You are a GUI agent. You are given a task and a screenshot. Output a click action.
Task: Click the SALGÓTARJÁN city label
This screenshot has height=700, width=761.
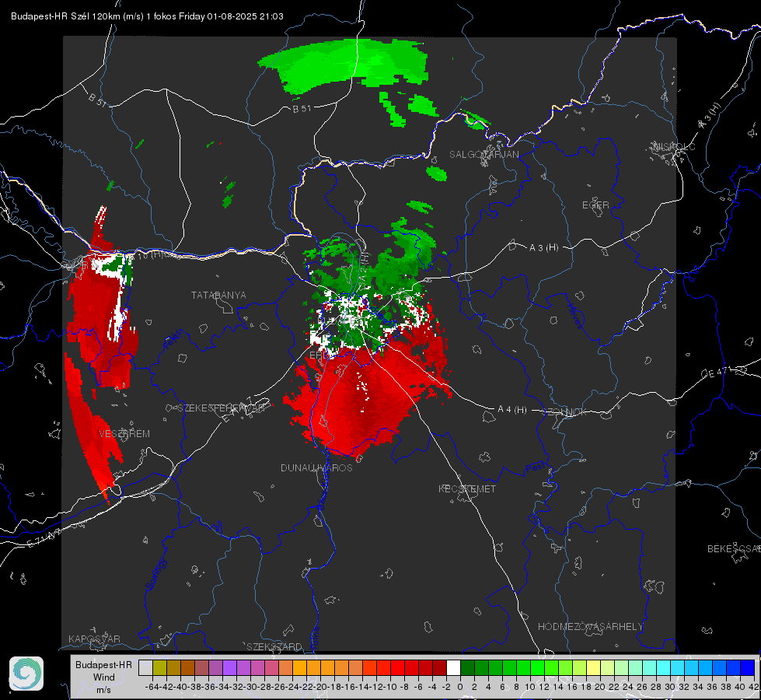pos(483,155)
